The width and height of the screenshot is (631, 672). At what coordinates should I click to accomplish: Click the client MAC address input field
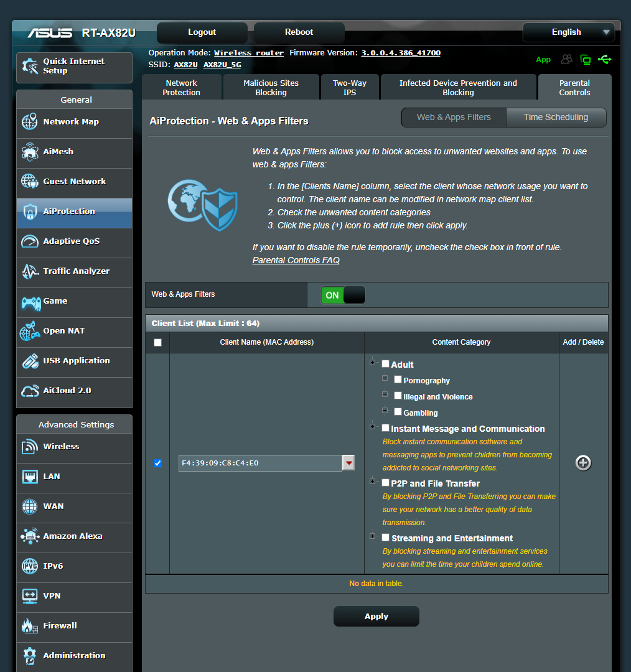point(260,463)
